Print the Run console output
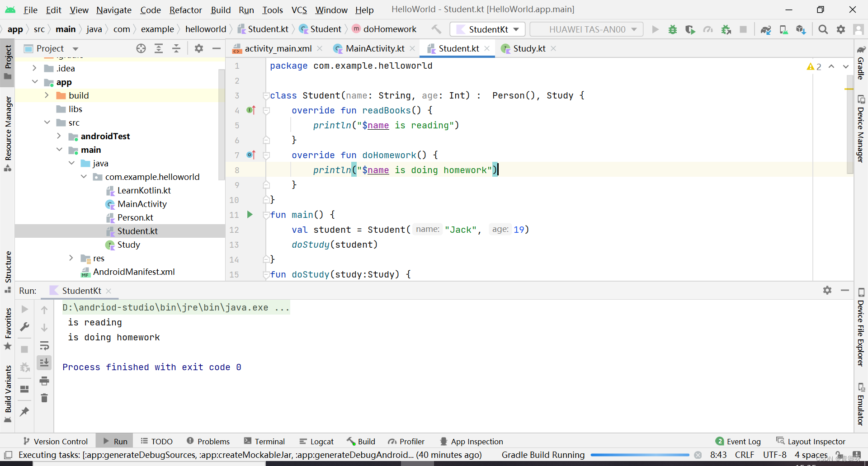Viewport: 868px width, 466px height. 44,381
